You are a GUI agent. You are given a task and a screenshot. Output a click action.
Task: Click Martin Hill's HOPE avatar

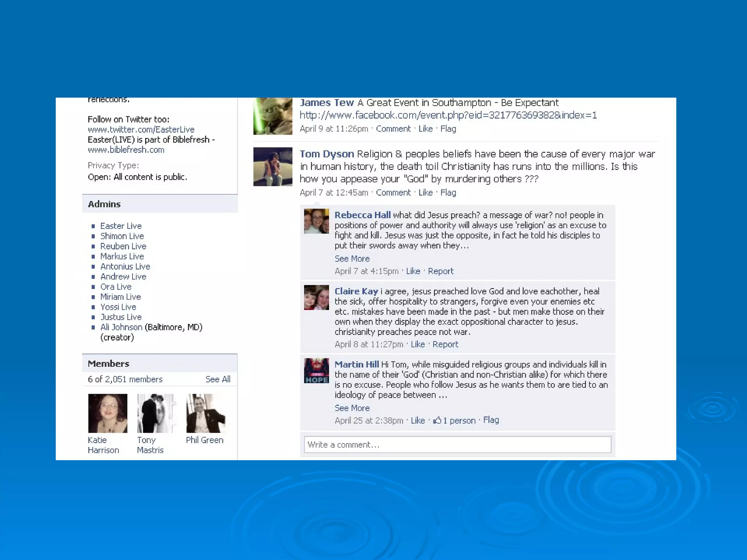pos(316,370)
